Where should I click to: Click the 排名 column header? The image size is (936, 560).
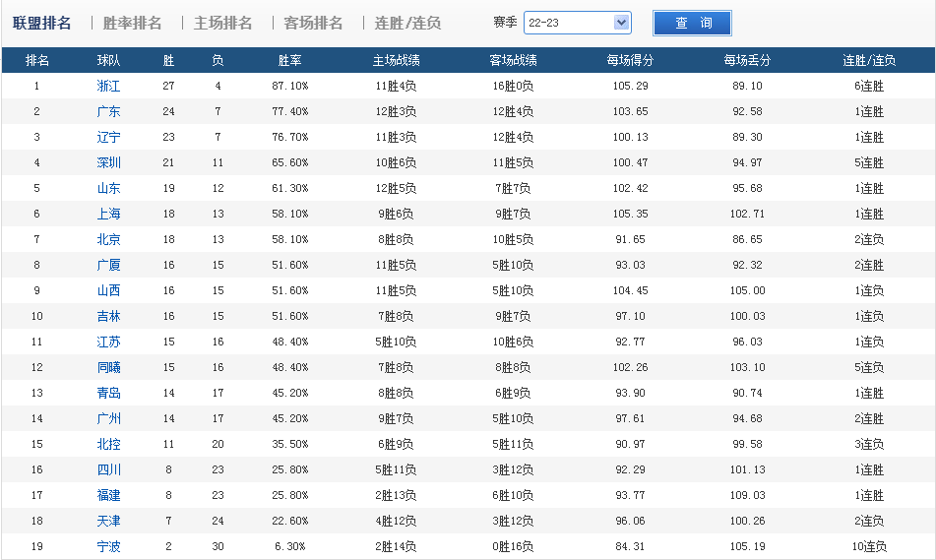[x=37, y=60]
